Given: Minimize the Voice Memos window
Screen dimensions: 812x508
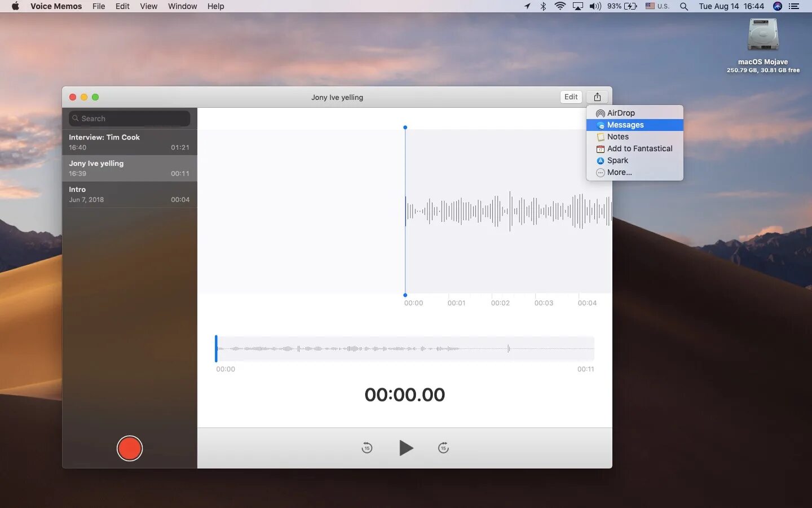Looking at the screenshot, I should pos(84,97).
